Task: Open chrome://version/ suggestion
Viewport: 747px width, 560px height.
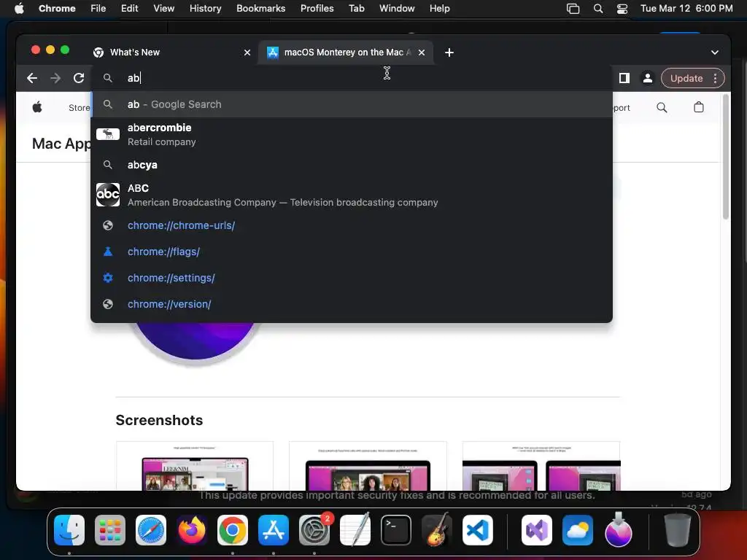Action: point(352,304)
